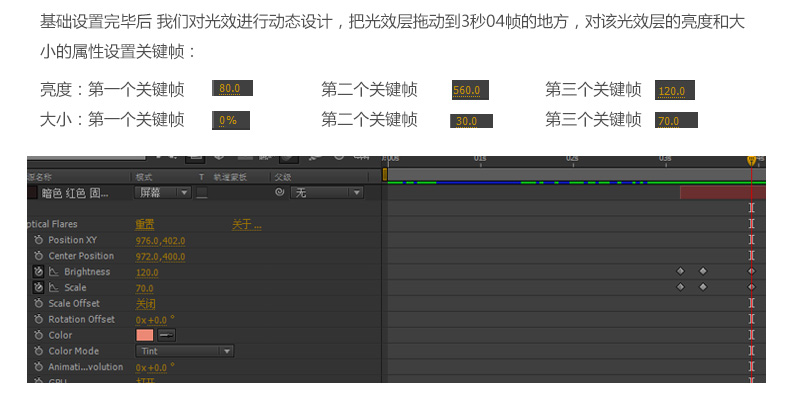800x396 pixels.
Task: Select the second Brightness keyframe diamond
Action: (703, 271)
